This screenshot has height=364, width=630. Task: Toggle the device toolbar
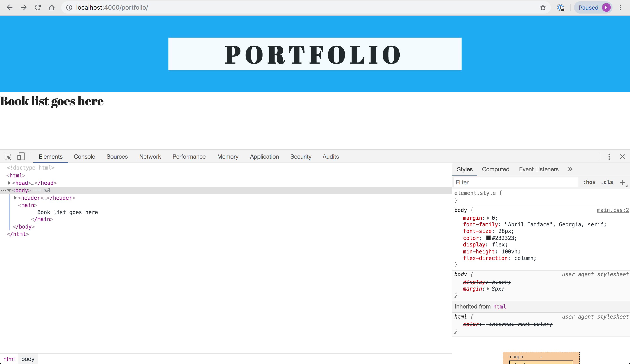(x=21, y=156)
